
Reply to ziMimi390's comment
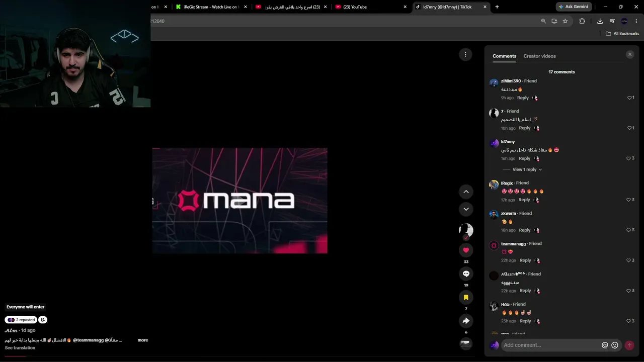pos(523,98)
